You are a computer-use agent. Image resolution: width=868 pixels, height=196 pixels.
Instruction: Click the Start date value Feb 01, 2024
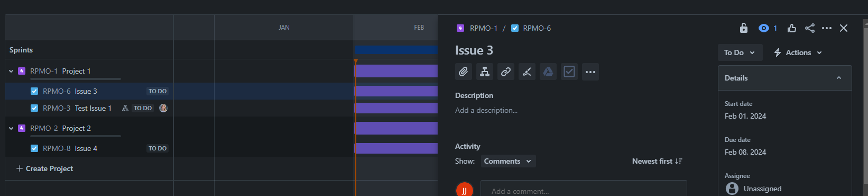(745, 116)
